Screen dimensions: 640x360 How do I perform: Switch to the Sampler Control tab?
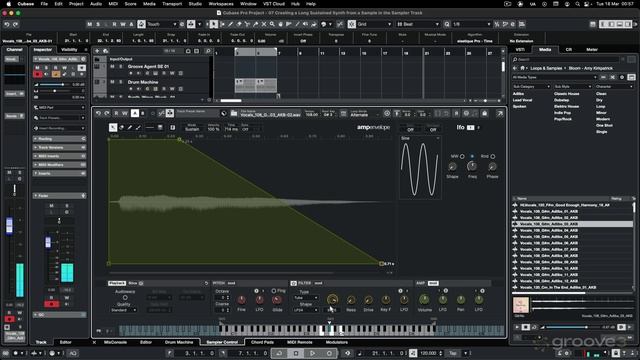tap(222, 342)
